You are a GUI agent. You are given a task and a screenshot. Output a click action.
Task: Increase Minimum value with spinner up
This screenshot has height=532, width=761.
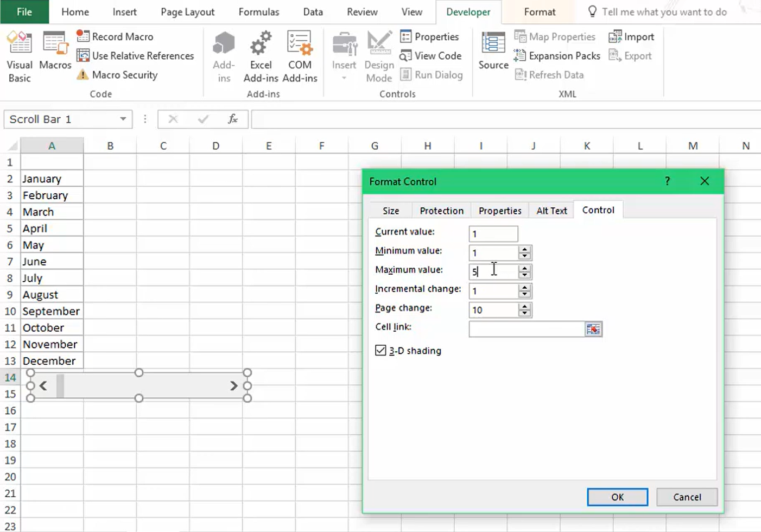pos(524,249)
